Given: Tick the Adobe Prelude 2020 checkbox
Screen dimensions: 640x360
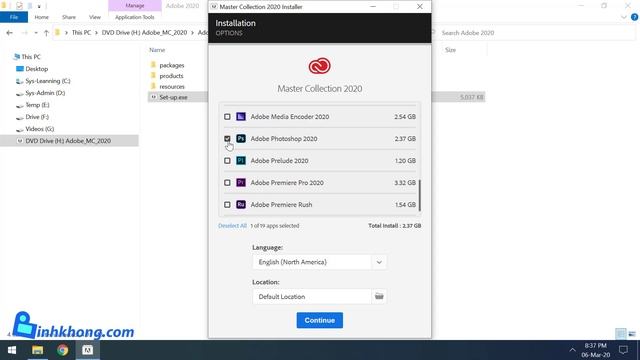Looking at the screenshot, I should 227,161.
